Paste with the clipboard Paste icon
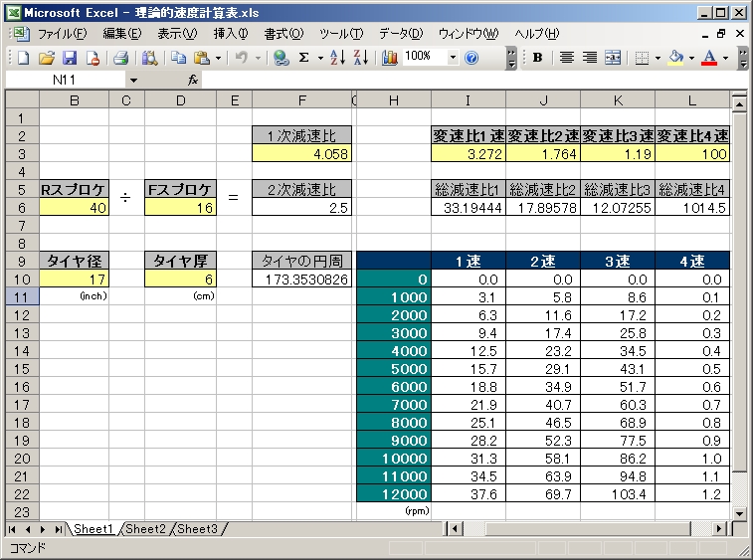 point(202,58)
